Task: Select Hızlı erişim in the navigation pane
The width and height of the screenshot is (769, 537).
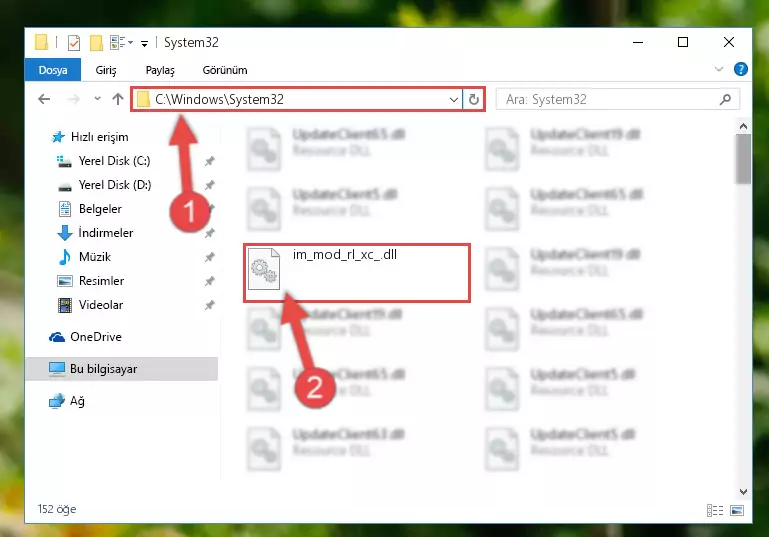Action: (100, 137)
